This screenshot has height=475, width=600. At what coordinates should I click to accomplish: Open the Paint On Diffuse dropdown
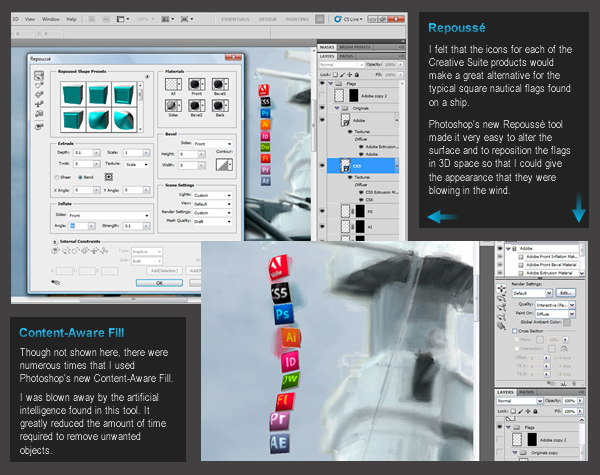pos(555,314)
